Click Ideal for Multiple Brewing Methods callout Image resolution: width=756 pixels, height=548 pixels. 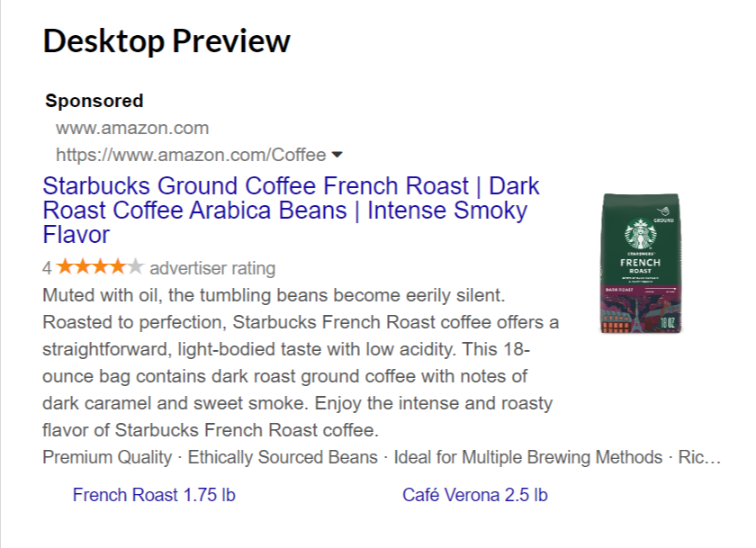[528, 457]
